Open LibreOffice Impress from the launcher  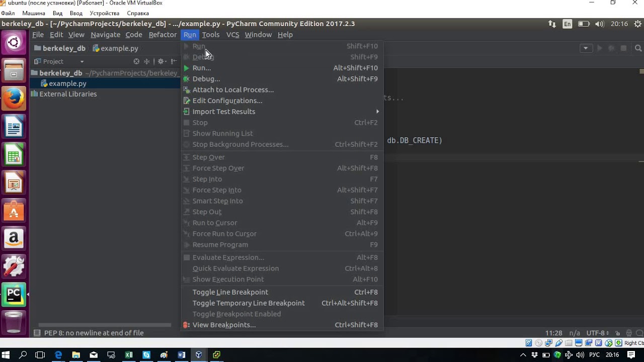[14, 183]
